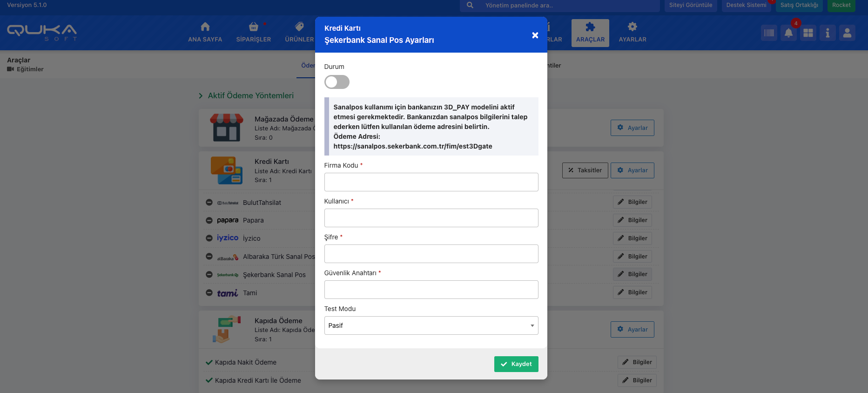The image size is (868, 393).
Task: Open the Ayarlar gear menu
Action: pos(632,33)
